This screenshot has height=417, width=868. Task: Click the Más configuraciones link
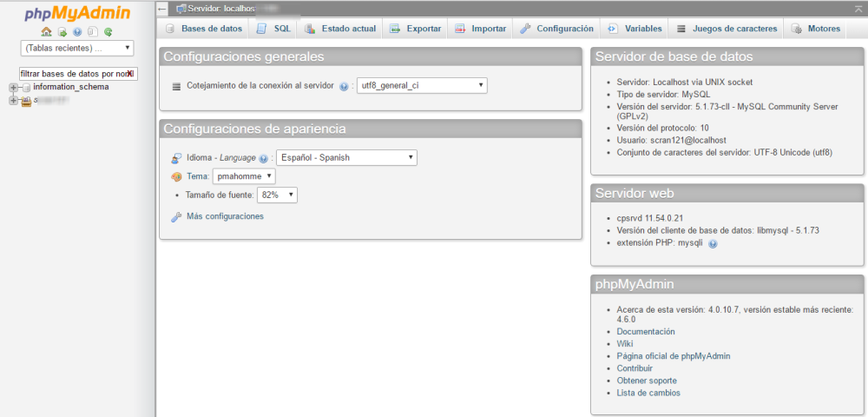[226, 216]
